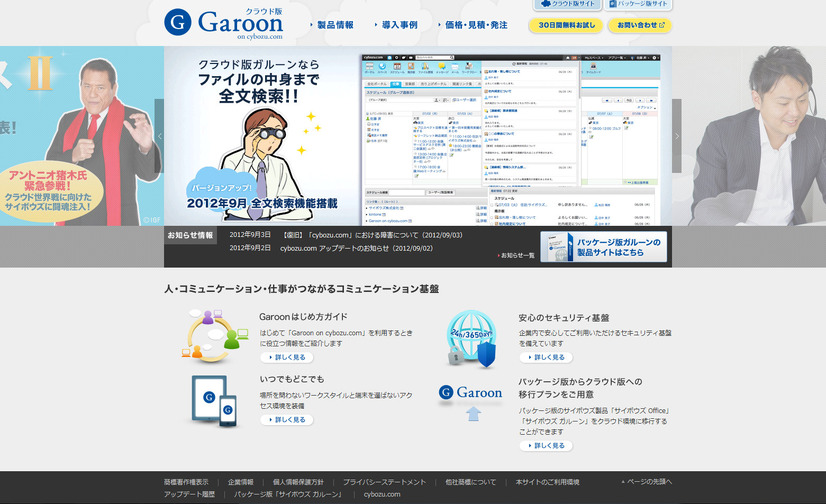Click the お知らせ情報 label
This screenshot has width=826, height=504.
[190, 235]
